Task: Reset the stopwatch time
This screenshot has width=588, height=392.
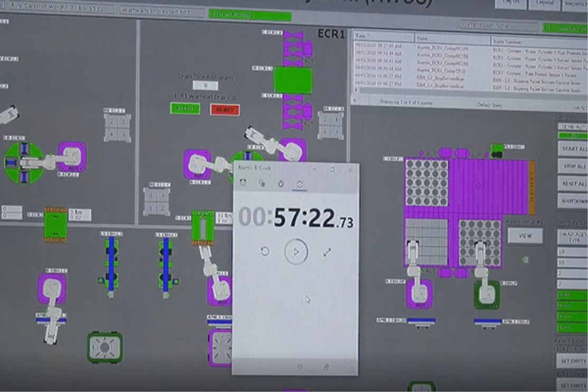Action: [x=265, y=251]
